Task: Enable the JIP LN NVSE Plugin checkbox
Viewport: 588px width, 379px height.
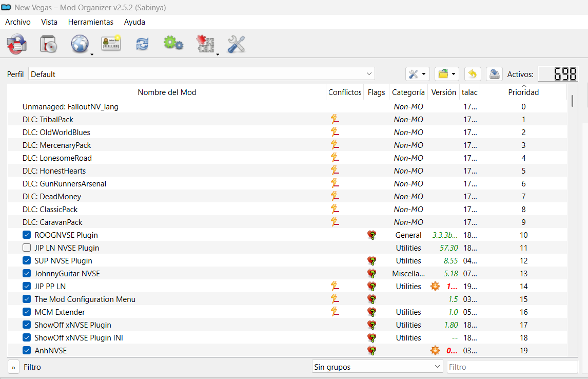Action: (x=27, y=248)
